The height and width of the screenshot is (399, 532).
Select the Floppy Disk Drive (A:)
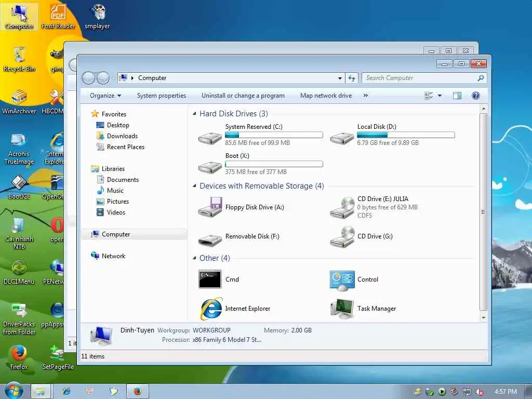[x=242, y=207]
